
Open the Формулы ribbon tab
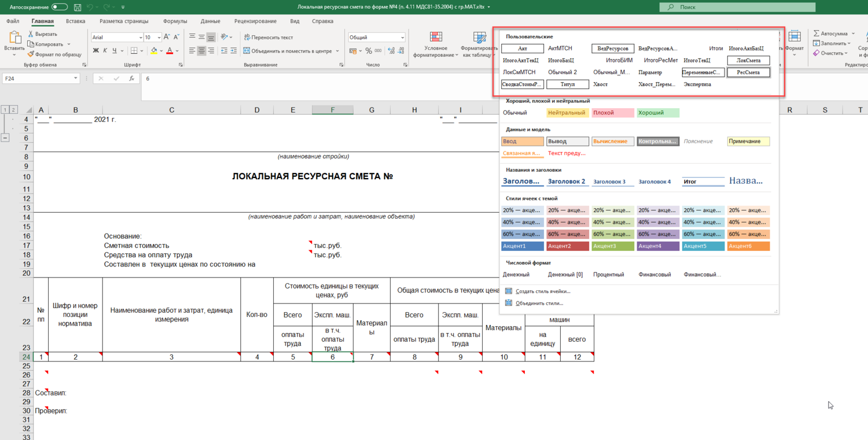175,21
